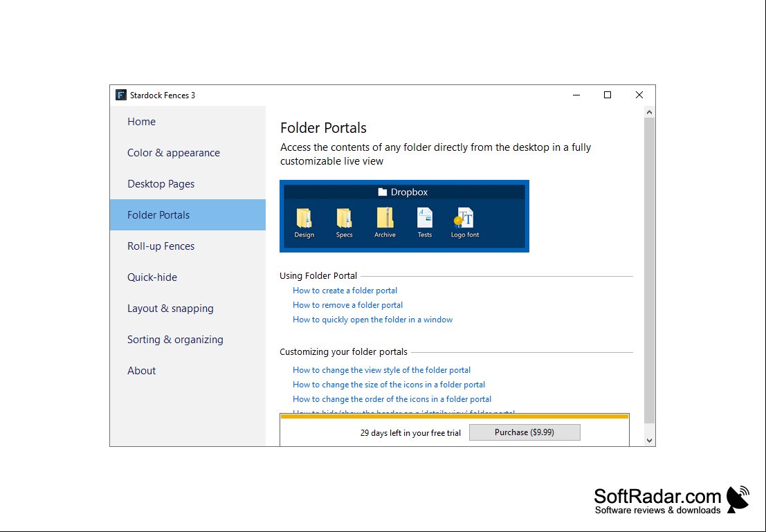Click the 'Folder Portals' page heading
766x532 pixels.
point(323,128)
